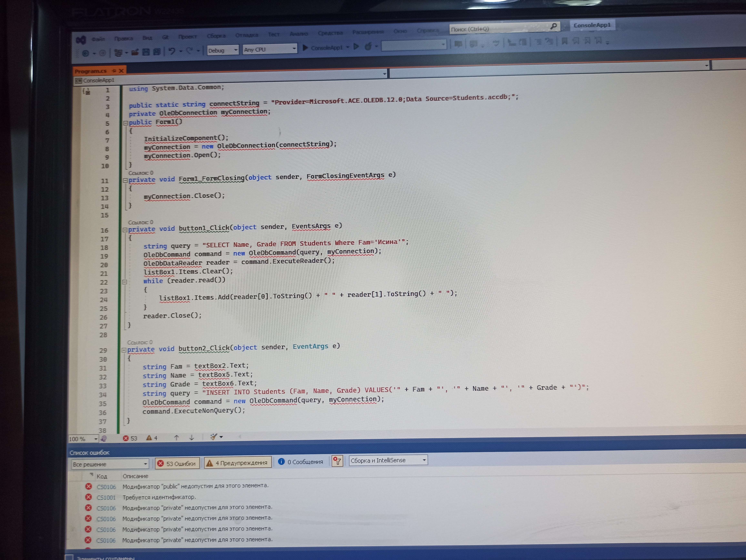Switch to the Program.cs tab
The width and height of the screenshot is (746, 560).
pyautogui.click(x=91, y=71)
